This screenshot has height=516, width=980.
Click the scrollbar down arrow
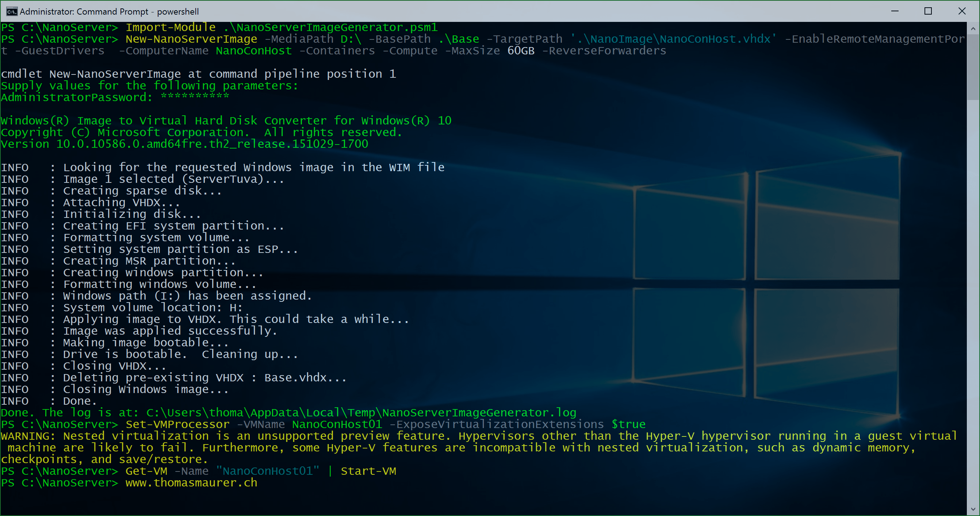point(973,509)
